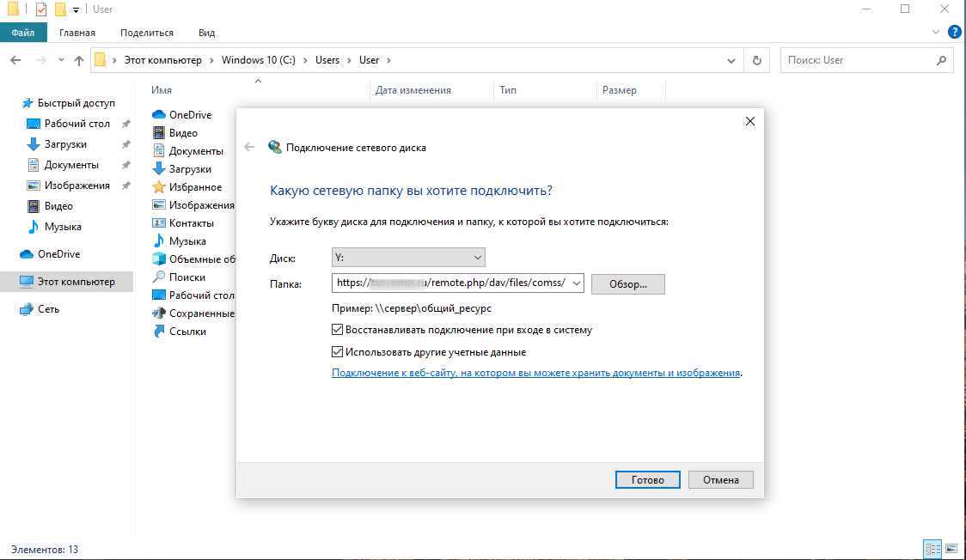Sort by the Размер column header

(x=619, y=90)
